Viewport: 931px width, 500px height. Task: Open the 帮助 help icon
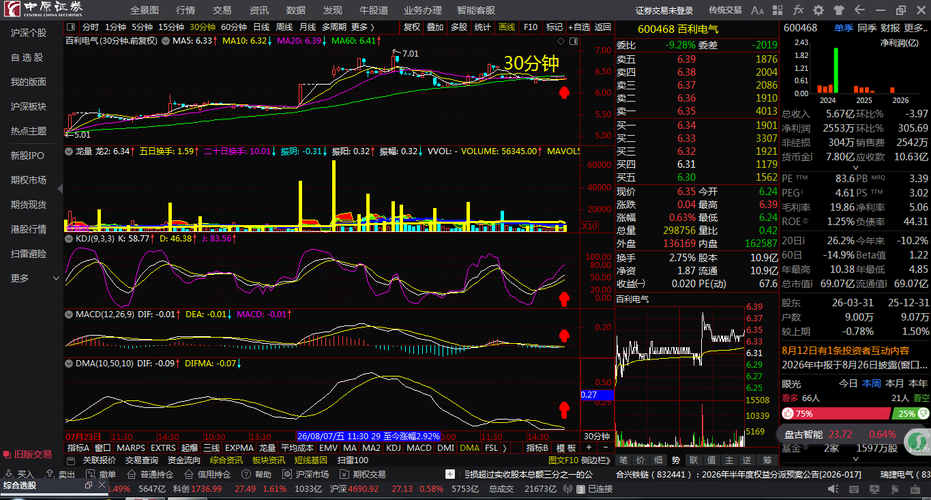246,474
